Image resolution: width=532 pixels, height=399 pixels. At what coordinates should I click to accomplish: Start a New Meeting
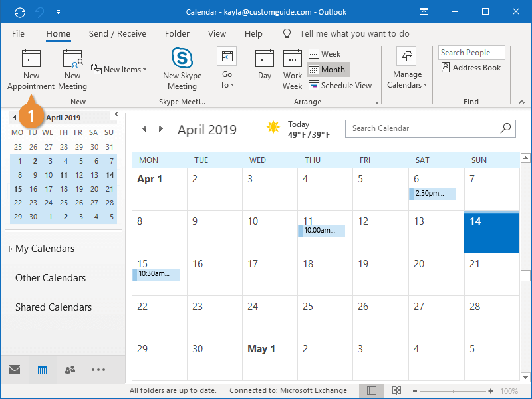coord(72,66)
